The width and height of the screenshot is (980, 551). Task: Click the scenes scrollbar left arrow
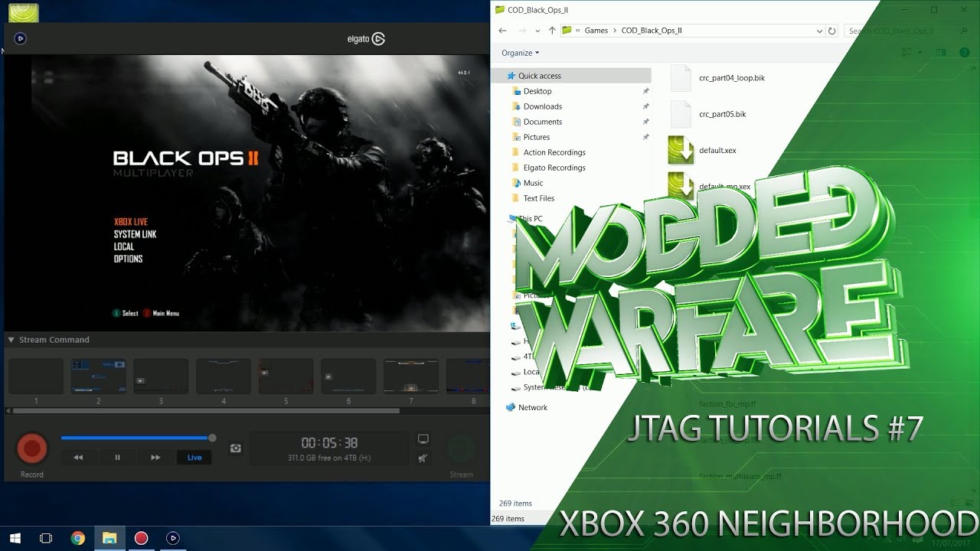tap(10, 411)
